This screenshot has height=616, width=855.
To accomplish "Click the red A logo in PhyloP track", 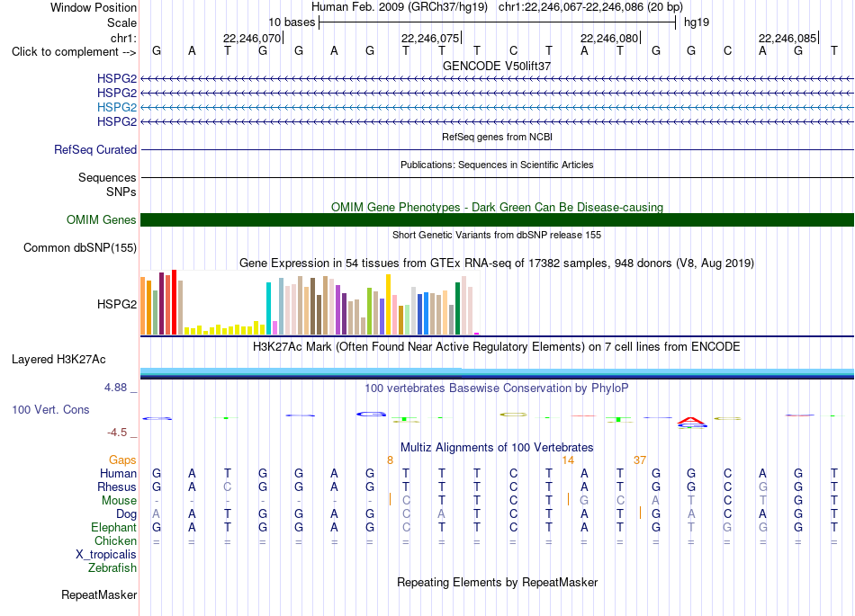I will click(691, 421).
